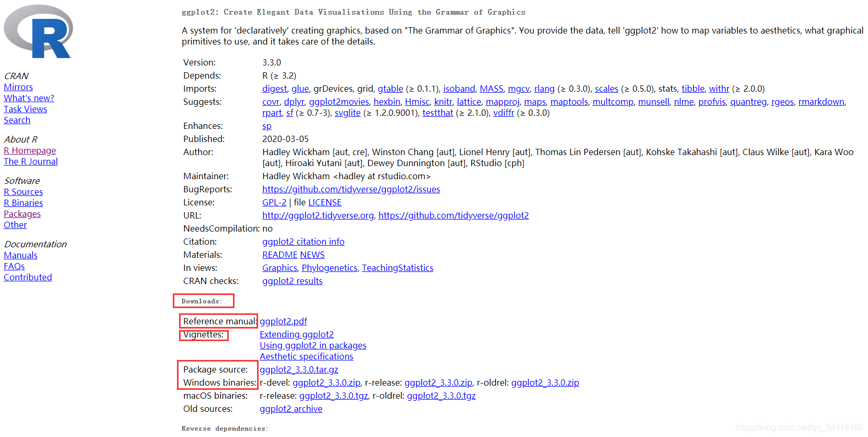This screenshot has height=437, width=868.
Task: Open the mgcv package link
Action: pyautogui.click(x=519, y=89)
